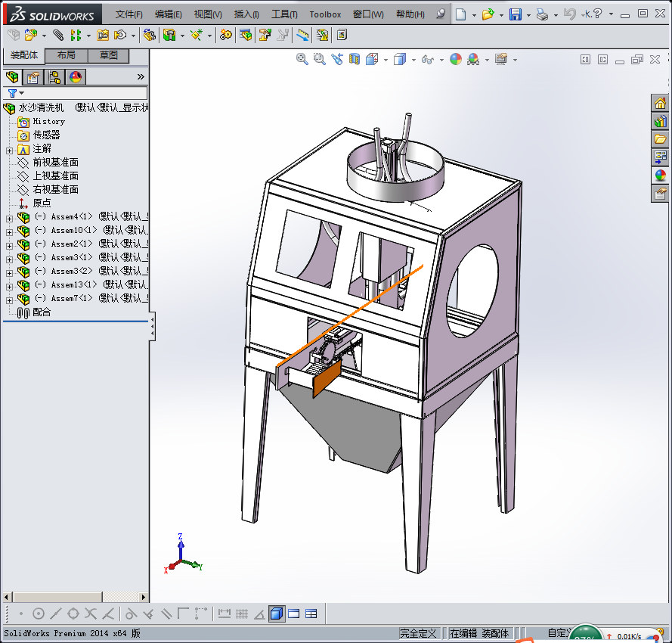Toggle circle center snap in bottom toolbar
This screenshot has height=643, width=672.
(x=38, y=613)
